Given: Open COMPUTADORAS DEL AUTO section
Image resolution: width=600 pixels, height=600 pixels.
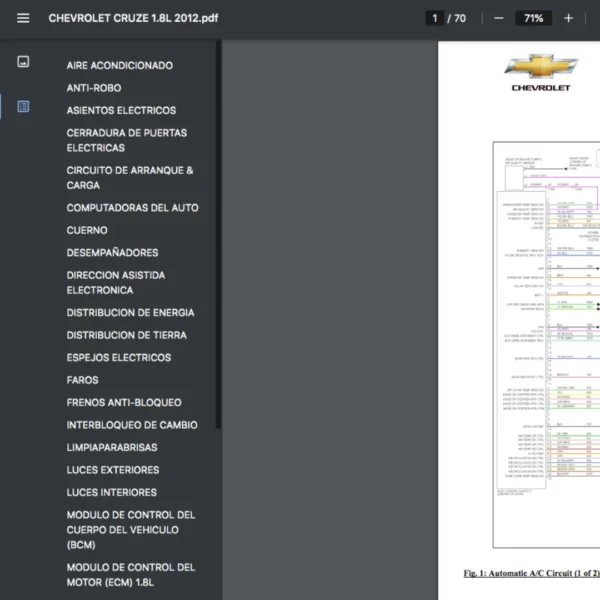Looking at the screenshot, I should (132, 208).
